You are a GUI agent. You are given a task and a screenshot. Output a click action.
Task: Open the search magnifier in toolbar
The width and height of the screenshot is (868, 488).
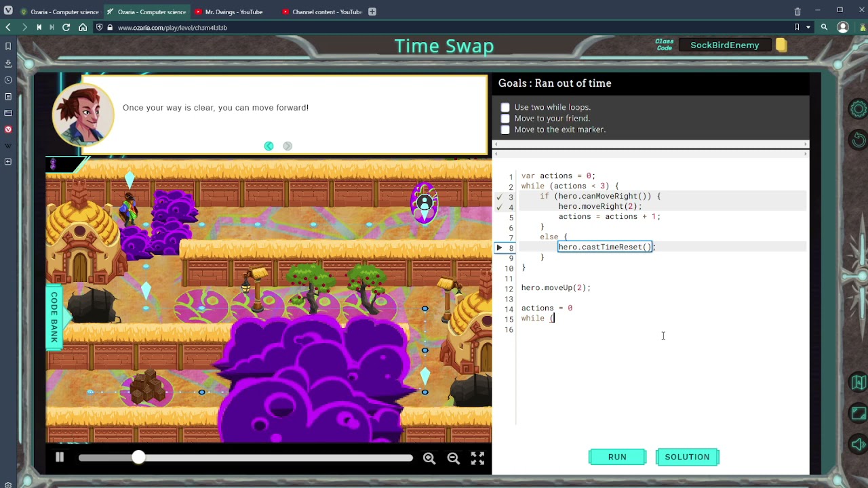[x=824, y=27]
